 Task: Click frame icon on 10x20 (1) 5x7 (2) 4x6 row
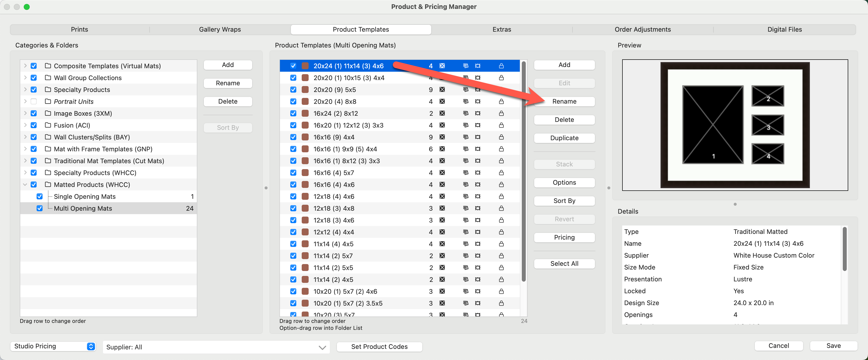click(x=478, y=291)
